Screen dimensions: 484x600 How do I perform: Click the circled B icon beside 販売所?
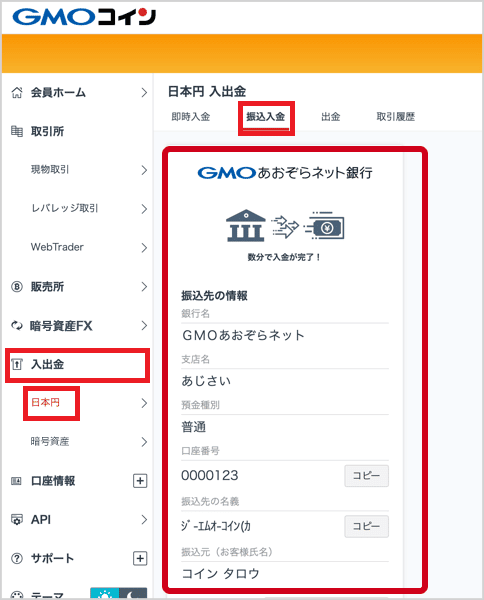coord(17,286)
